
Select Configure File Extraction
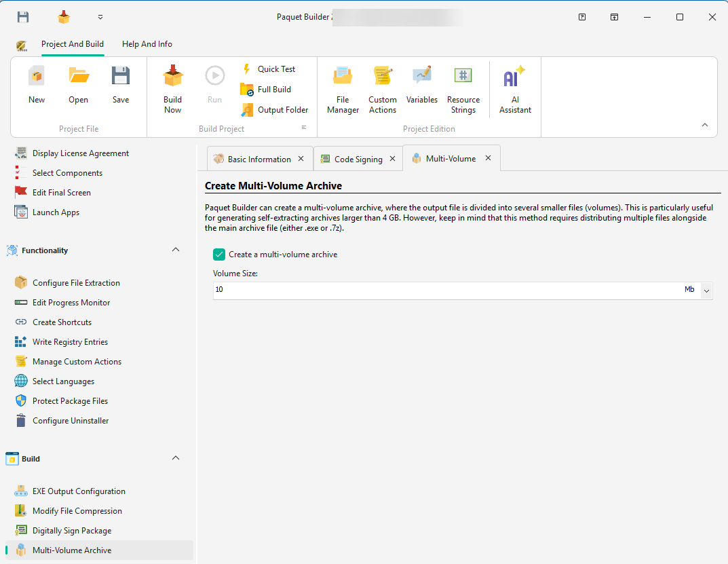click(76, 282)
